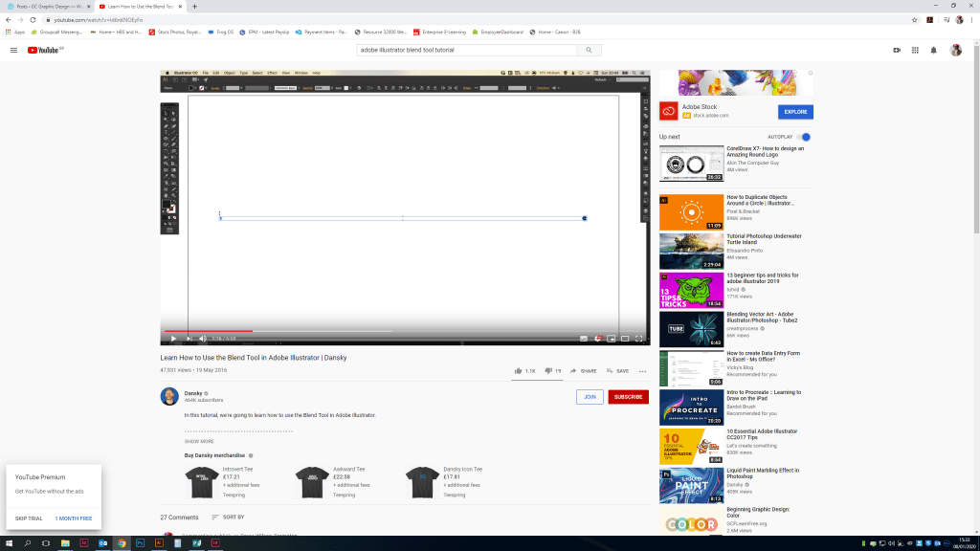The image size is (980, 551).
Task: Toggle the Autoplay switch off
Action: tap(806, 137)
